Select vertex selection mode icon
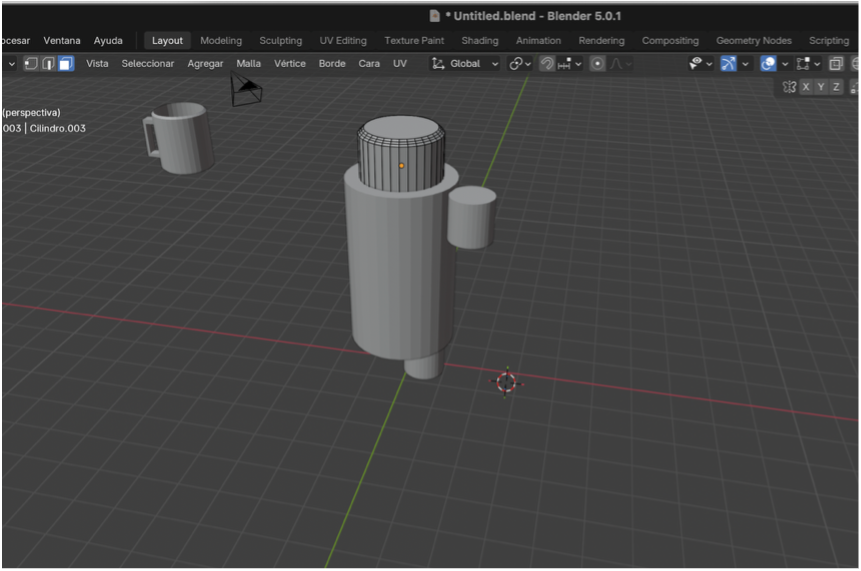The width and height of the screenshot is (861, 571). (31, 63)
